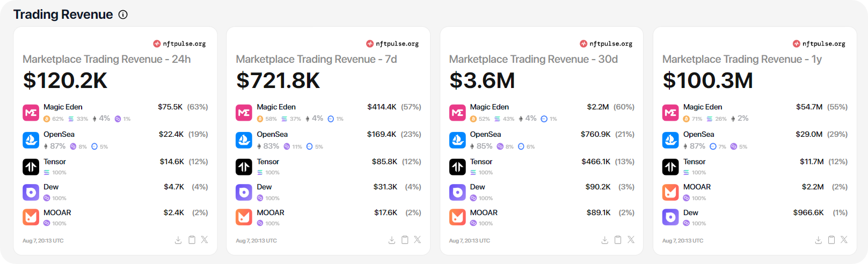Click the Tensor logo in 30d card
The width and height of the screenshot is (868, 264).
coord(457,167)
